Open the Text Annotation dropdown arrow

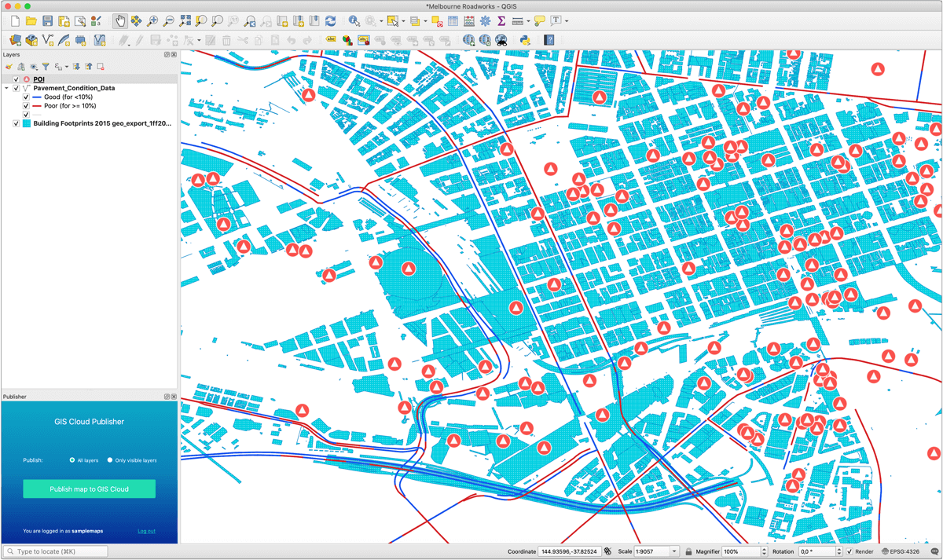point(567,21)
